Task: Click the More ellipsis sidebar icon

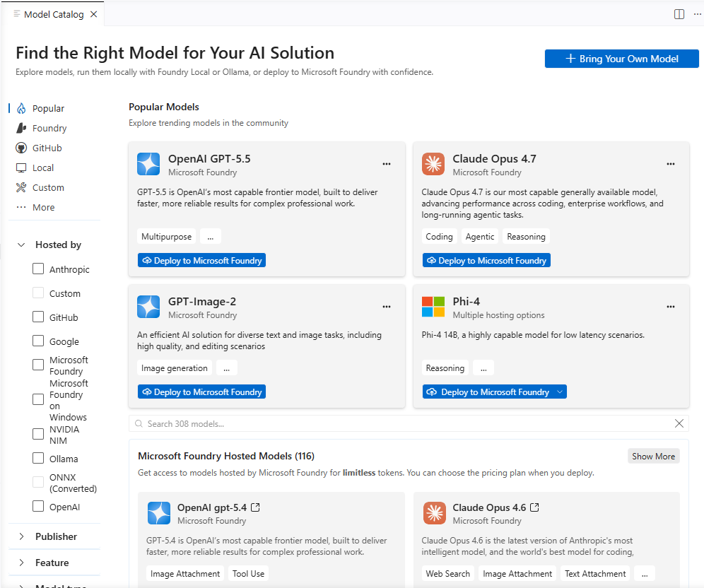Action: (21, 207)
